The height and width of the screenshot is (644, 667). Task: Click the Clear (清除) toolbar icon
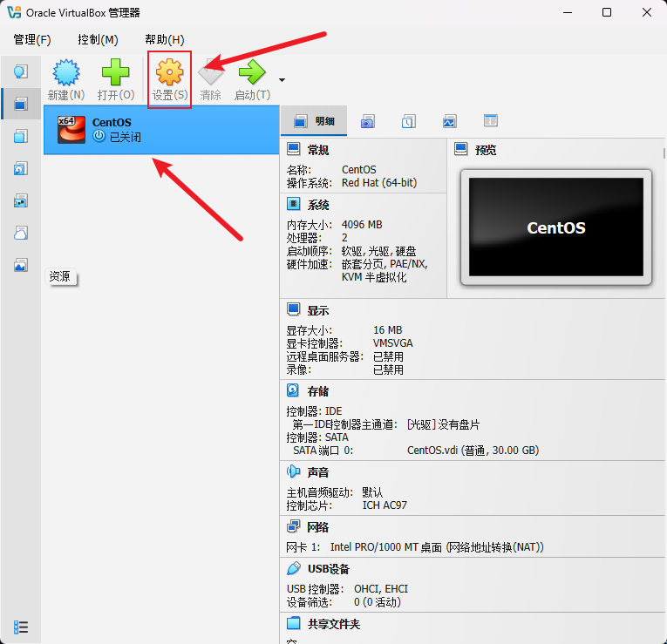(211, 79)
